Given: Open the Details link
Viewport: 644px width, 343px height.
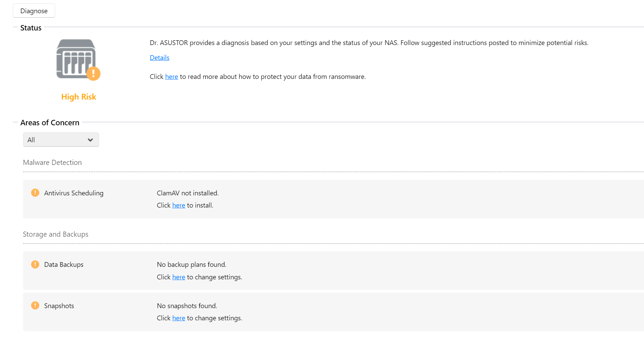Looking at the screenshot, I should [x=159, y=58].
